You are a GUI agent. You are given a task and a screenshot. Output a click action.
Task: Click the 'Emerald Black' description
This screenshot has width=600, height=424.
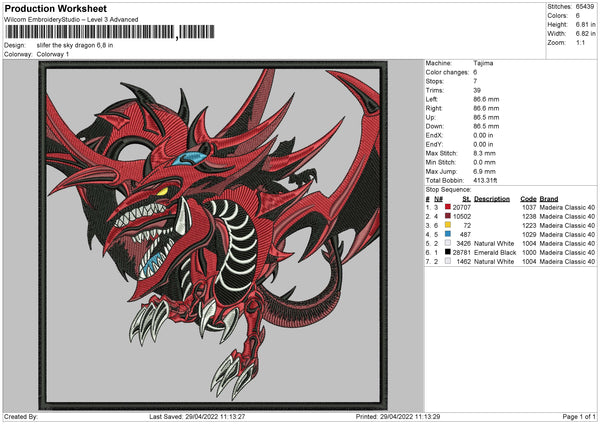pos(495,253)
